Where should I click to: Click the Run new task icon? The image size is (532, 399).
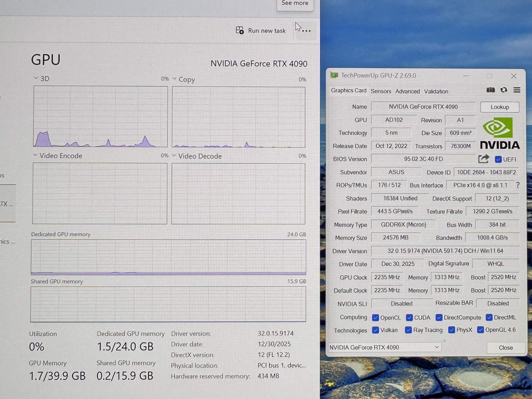(240, 30)
